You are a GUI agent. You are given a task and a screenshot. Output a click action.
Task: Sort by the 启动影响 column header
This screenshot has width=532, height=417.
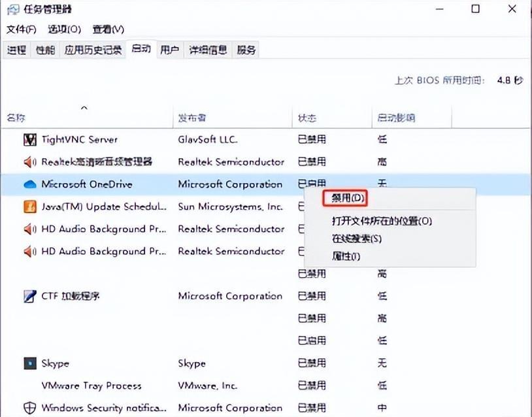pos(396,118)
